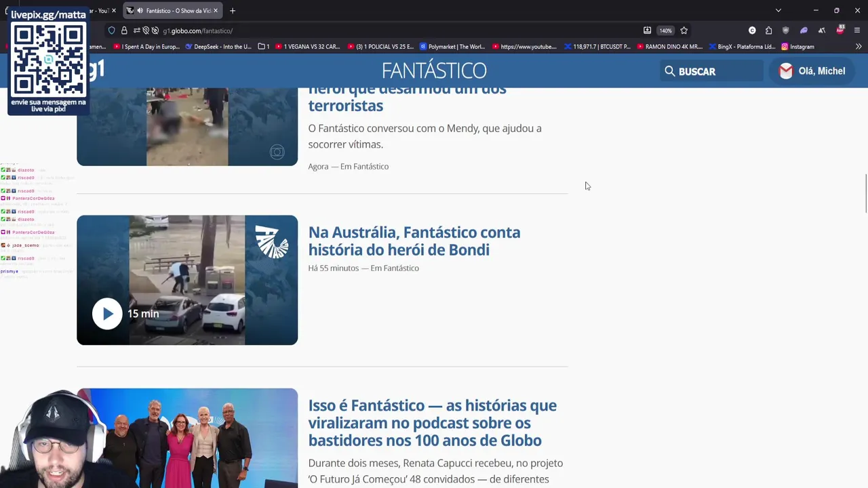The image size is (868, 488).
Task: Click the user avatar icon beside Olá, Michel
Action: pos(786,71)
